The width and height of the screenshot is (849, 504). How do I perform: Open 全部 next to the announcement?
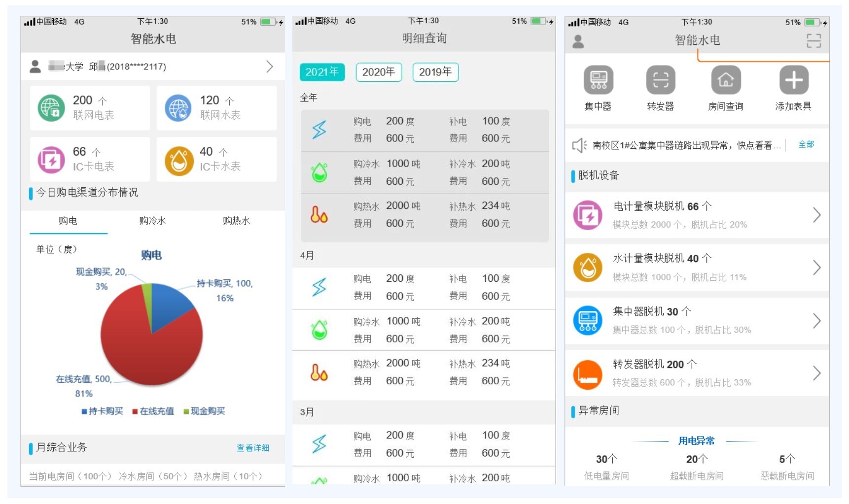point(807,144)
